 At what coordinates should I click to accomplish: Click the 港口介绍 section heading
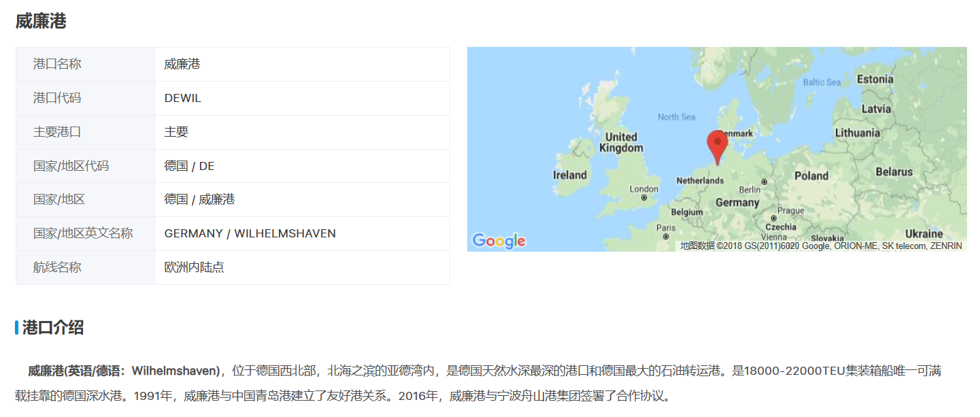(53, 328)
